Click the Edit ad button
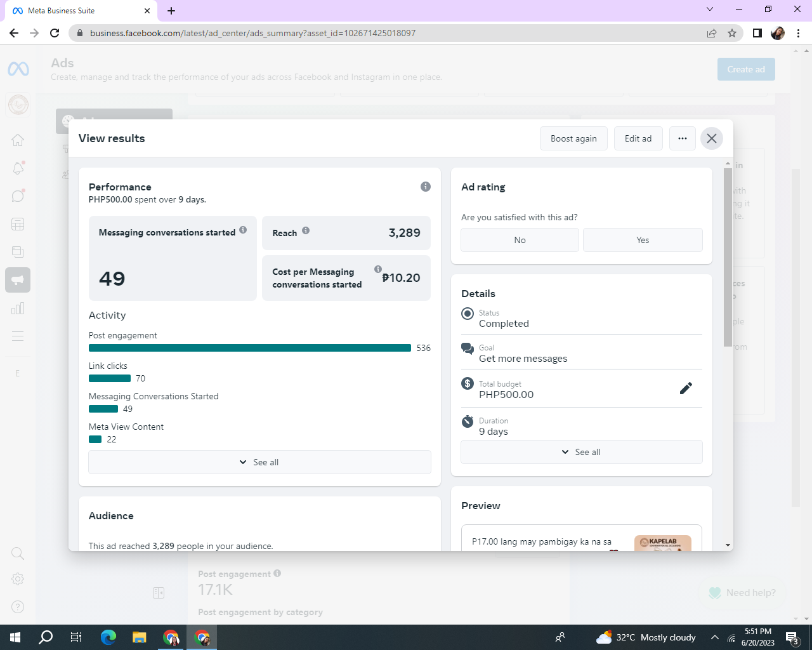This screenshot has height=650, width=812. coord(638,138)
